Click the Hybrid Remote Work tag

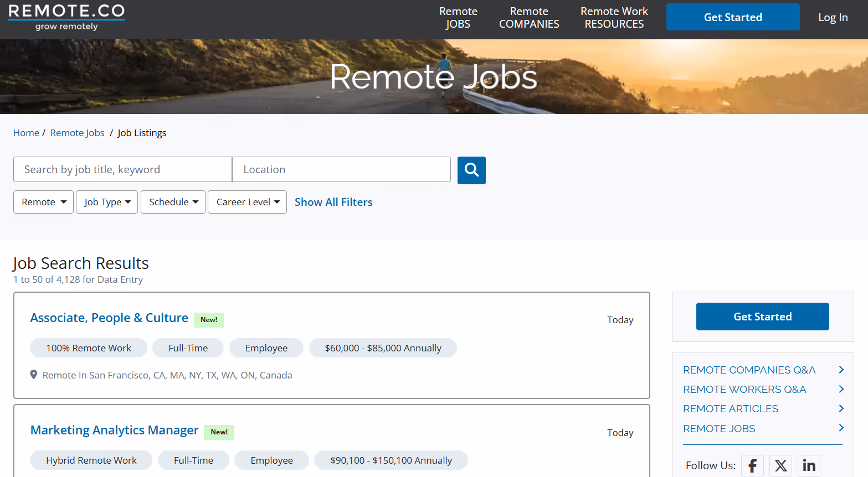click(91, 460)
